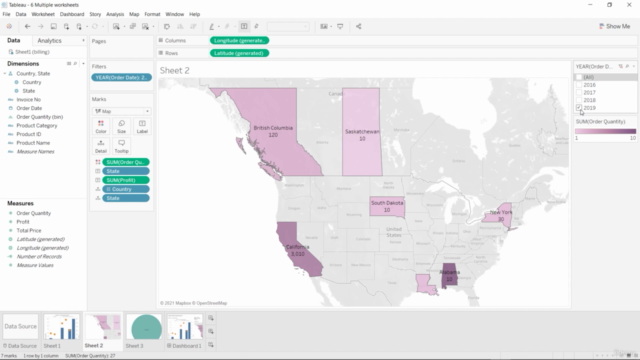Image resolution: width=640 pixels, height=360 pixels.
Task: Select the Product Category dimension field
Action: pos(37,126)
